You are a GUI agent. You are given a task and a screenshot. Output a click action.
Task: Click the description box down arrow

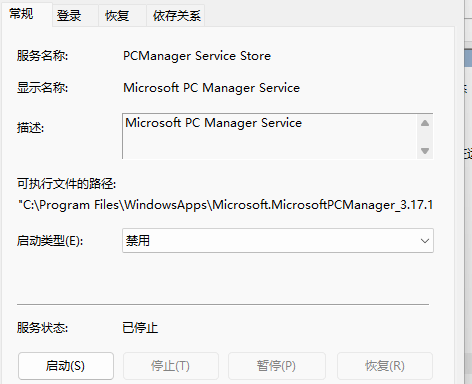click(x=425, y=151)
